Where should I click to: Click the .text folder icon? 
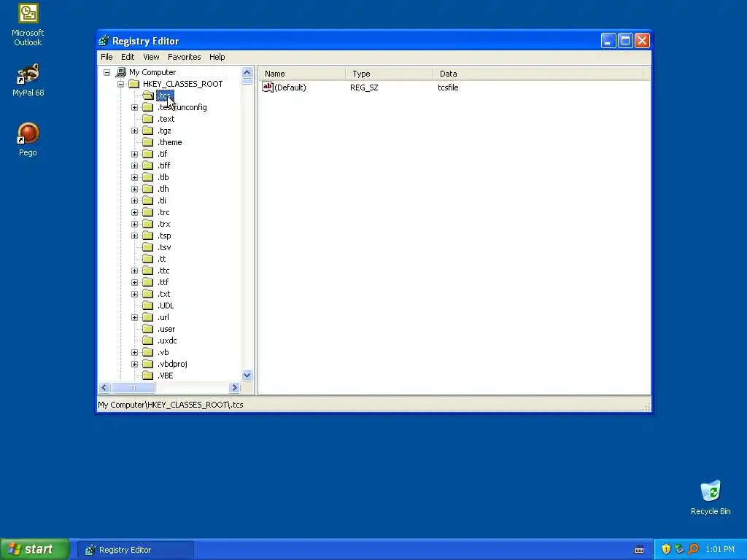tap(147, 119)
